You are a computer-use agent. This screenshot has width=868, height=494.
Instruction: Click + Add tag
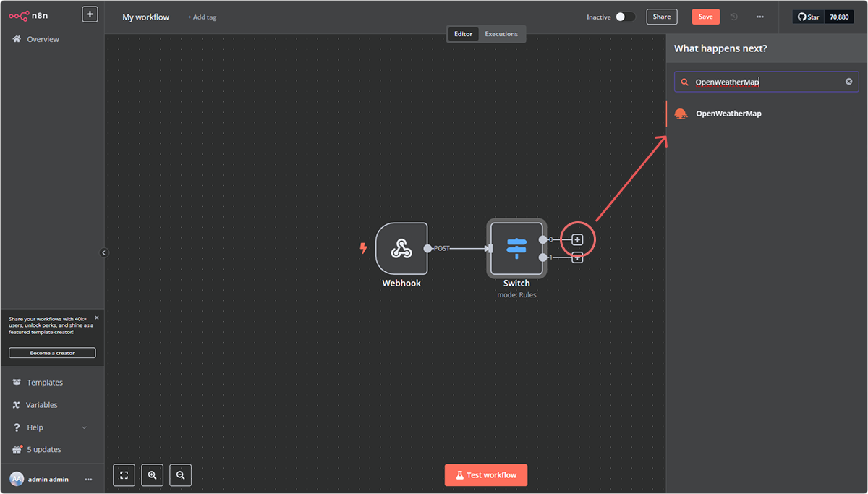click(x=202, y=17)
